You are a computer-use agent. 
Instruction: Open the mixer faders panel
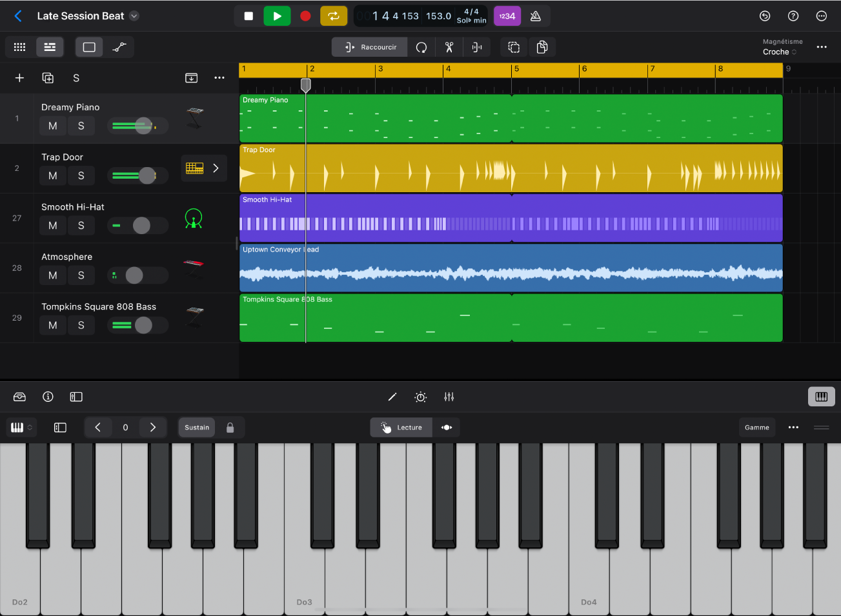(449, 397)
